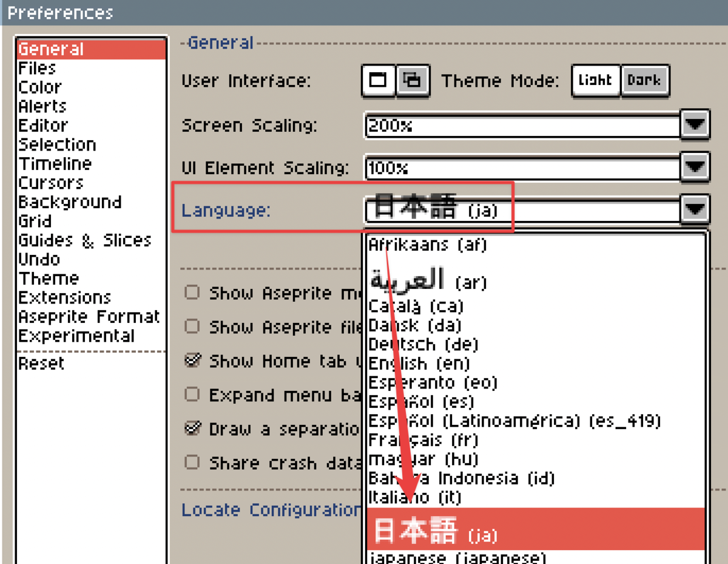
Task: Open Editor preferences section
Action: 91,126
